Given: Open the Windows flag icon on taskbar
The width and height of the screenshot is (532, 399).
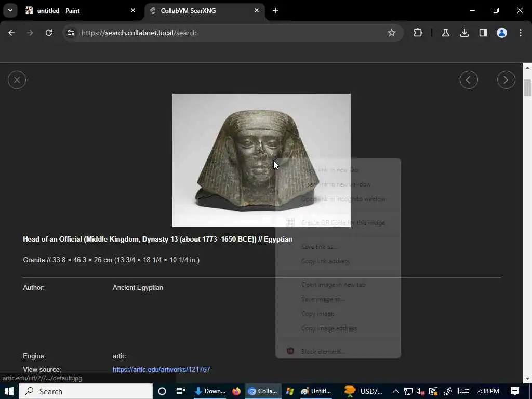Looking at the screenshot, I should point(289,391).
